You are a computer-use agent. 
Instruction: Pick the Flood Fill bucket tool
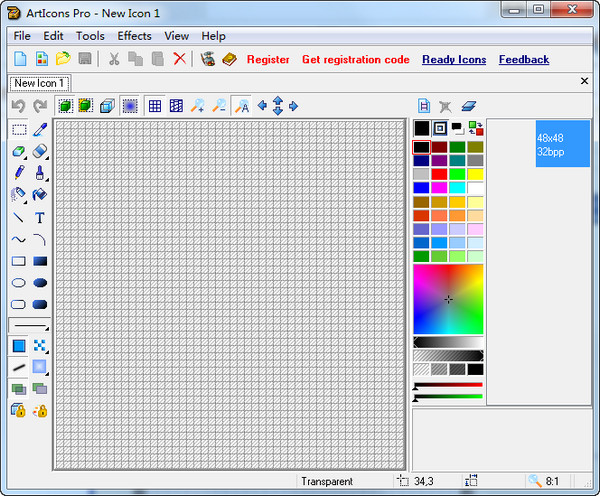40,195
